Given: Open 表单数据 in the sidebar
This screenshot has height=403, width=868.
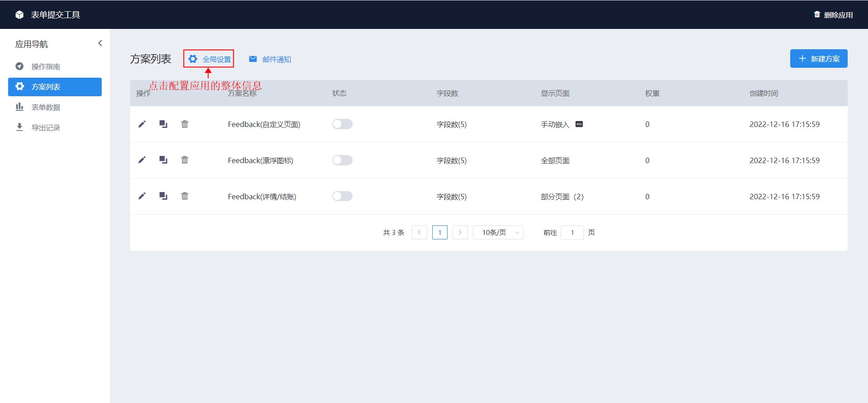Looking at the screenshot, I should click(55, 107).
